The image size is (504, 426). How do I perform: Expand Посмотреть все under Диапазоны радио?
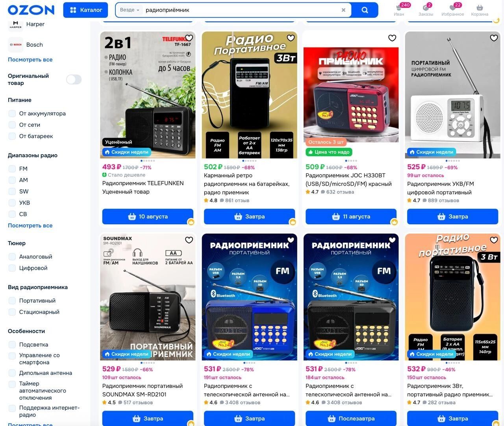pos(30,225)
